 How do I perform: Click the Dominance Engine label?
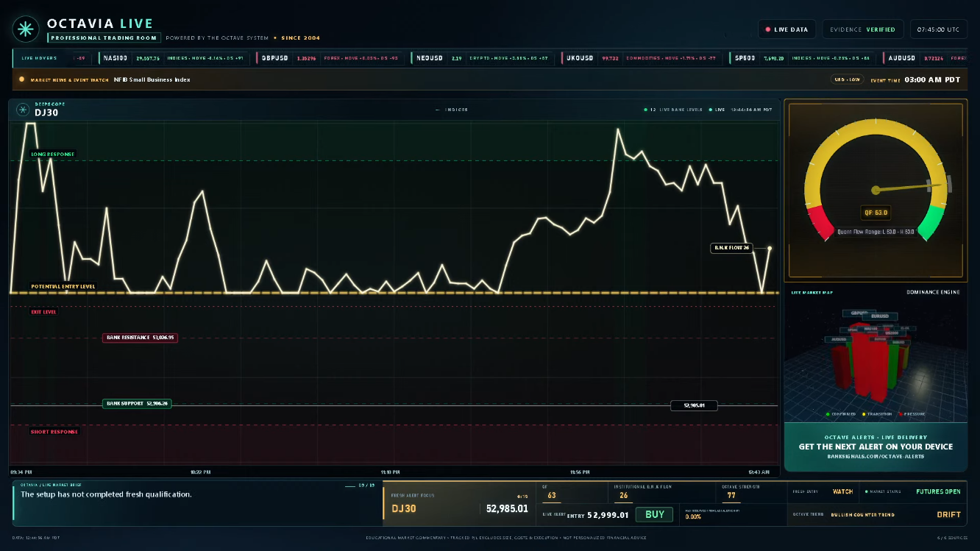(933, 292)
